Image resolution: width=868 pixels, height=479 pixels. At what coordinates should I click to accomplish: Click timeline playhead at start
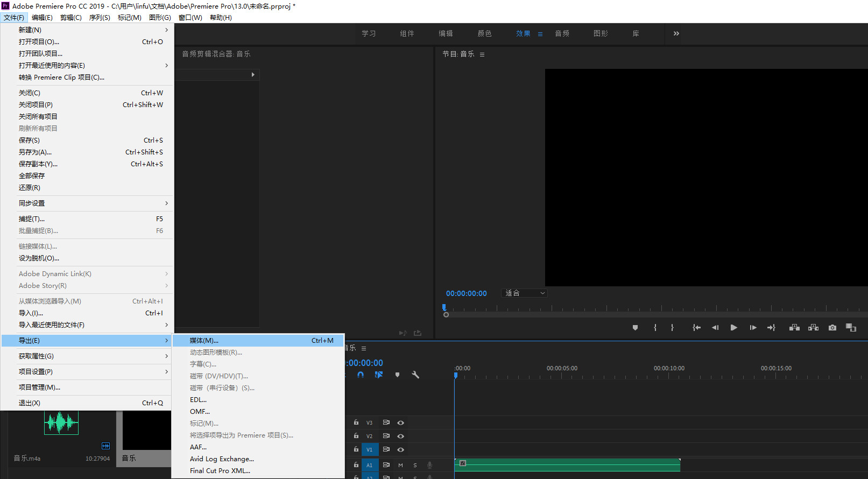click(456, 375)
